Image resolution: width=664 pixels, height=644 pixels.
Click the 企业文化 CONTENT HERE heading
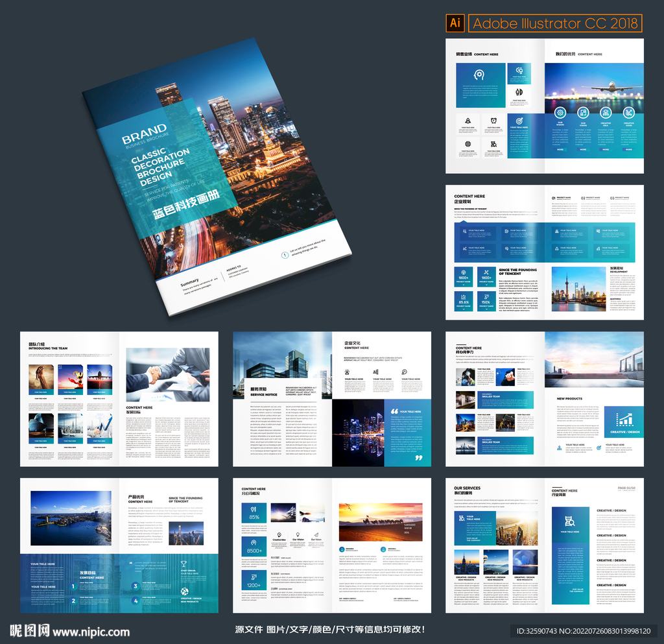tap(357, 345)
